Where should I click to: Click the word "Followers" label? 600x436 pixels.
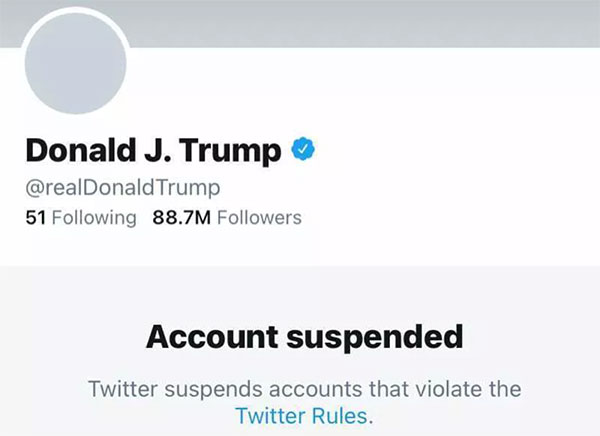pos(259,217)
